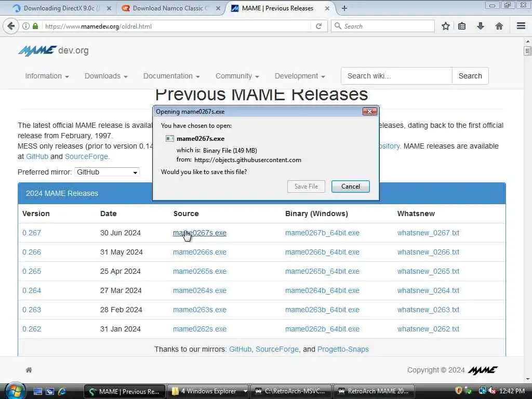
Task: Click the mame0267s.exe filename in dialog
Action: tap(200, 138)
